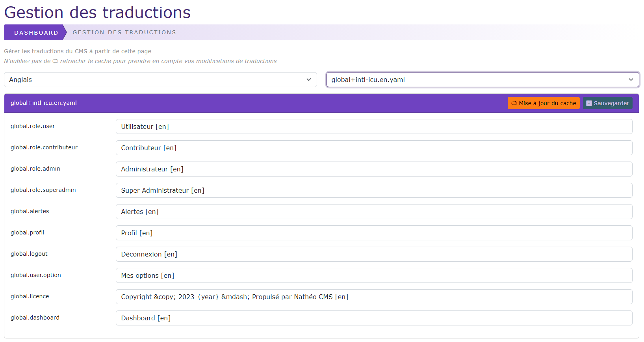Select the Dashboard [en] field
Viewport: 644px width, 342px height.
[x=374, y=318]
